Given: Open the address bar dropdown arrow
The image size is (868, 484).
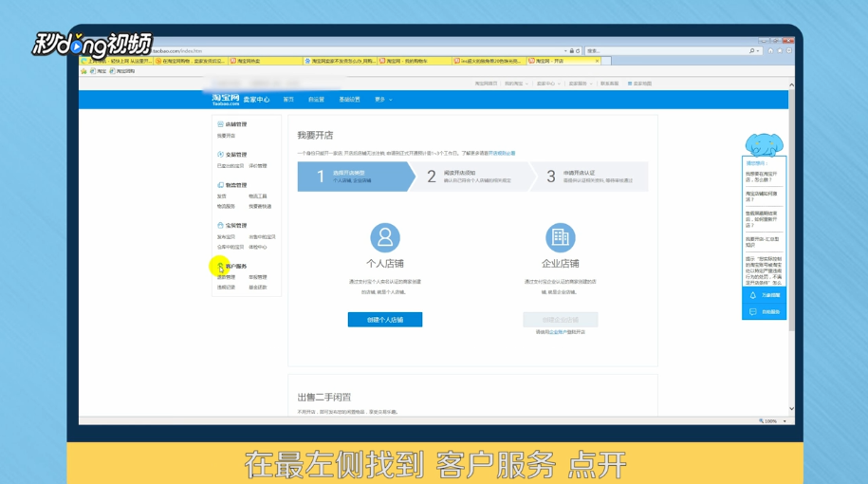Looking at the screenshot, I should (565, 51).
